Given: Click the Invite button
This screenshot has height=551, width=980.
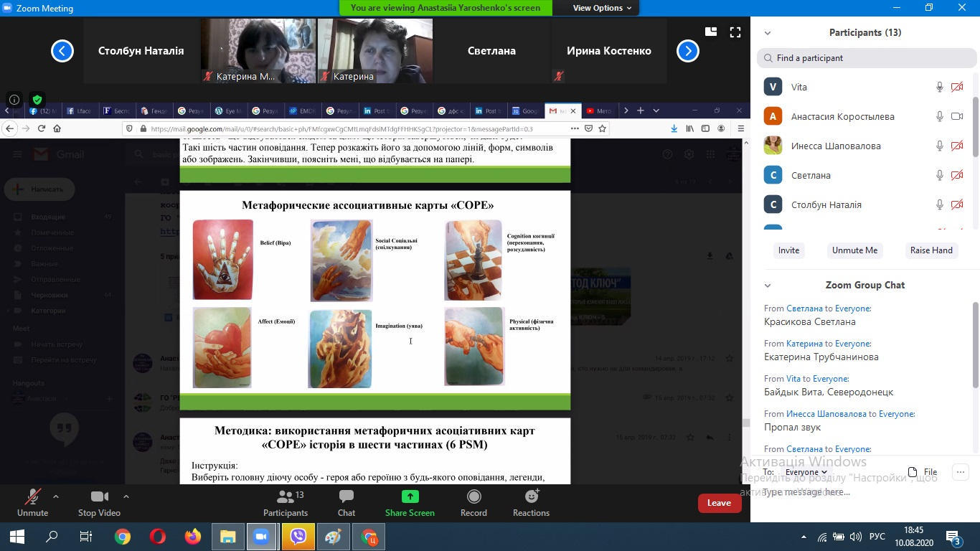Looking at the screenshot, I should pyautogui.click(x=788, y=250).
